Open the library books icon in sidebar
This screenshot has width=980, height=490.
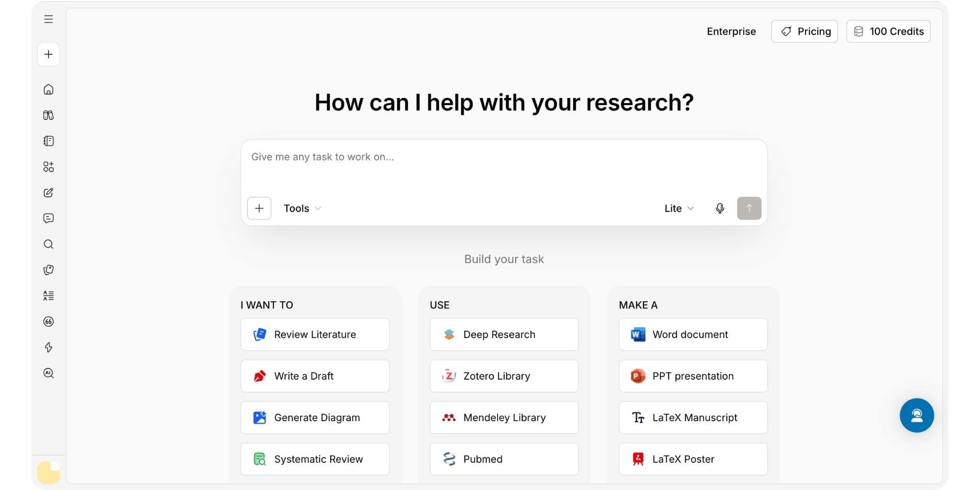[48, 115]
